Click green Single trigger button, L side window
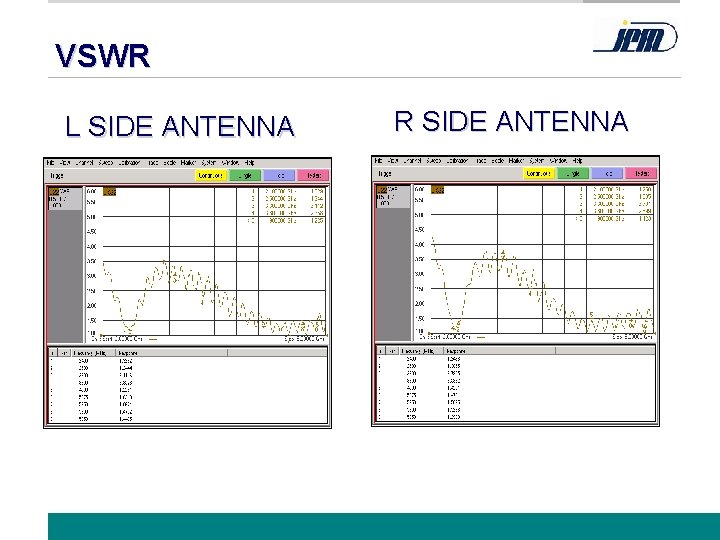 pyautogui.click(x=245, y=175)
